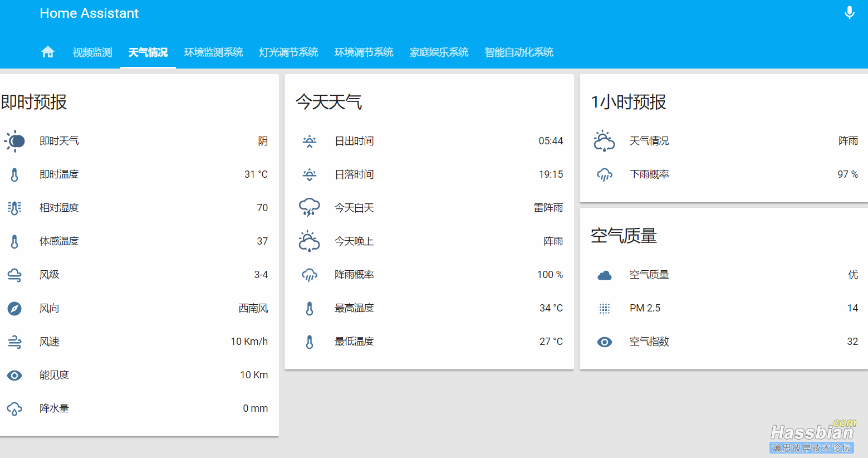This screenshot has width=868, height=458.
Task: Click the 19:15 sunset time value
Action: coord(551,174)
